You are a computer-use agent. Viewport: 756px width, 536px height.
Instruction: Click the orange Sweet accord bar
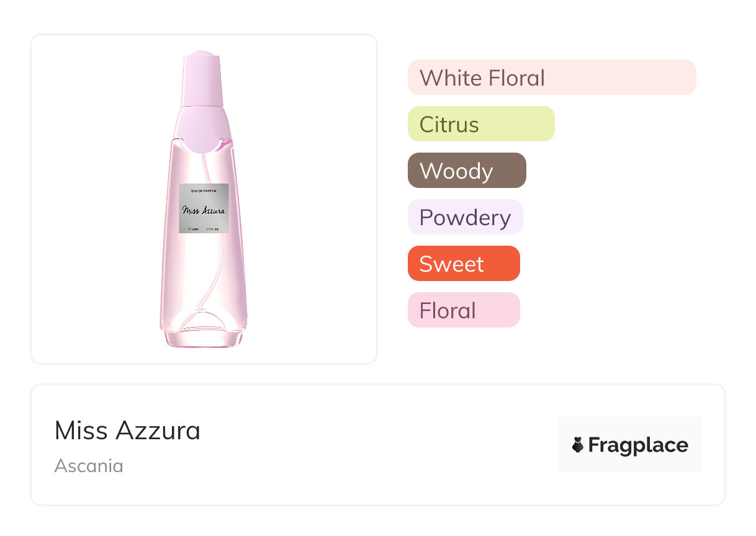(463, 264)
